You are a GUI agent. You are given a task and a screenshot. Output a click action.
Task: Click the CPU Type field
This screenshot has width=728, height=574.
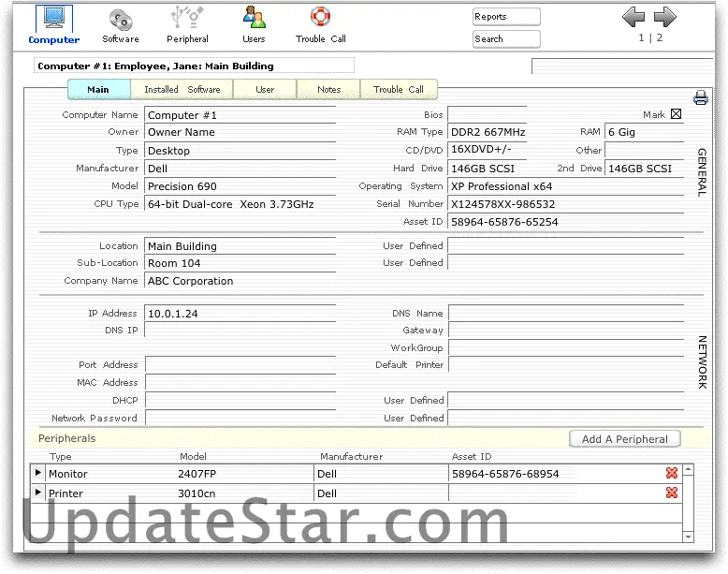[x=240, y=204]
